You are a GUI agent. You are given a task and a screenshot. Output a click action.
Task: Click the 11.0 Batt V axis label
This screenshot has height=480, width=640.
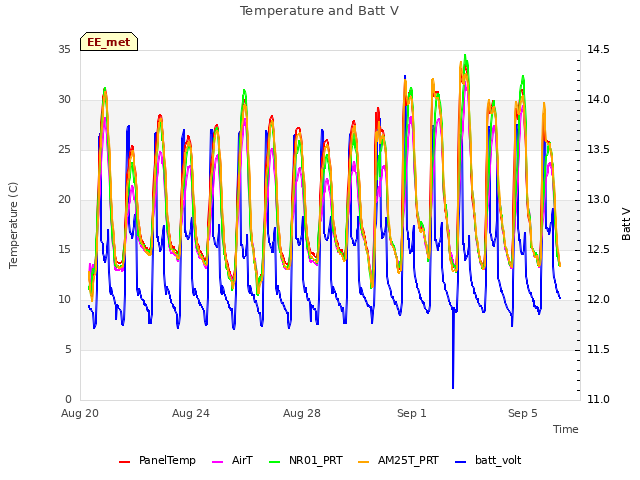[598, 399]
